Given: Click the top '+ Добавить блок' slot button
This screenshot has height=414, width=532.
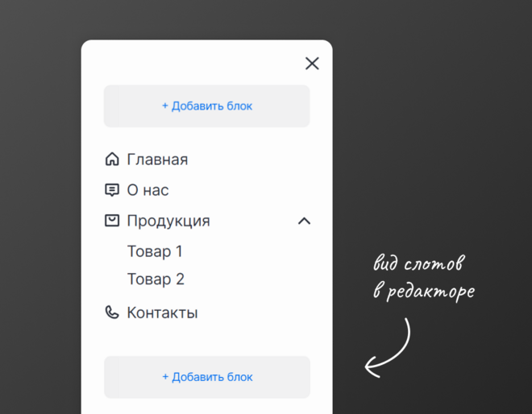Looking at the screenshot, I should 207,106.
